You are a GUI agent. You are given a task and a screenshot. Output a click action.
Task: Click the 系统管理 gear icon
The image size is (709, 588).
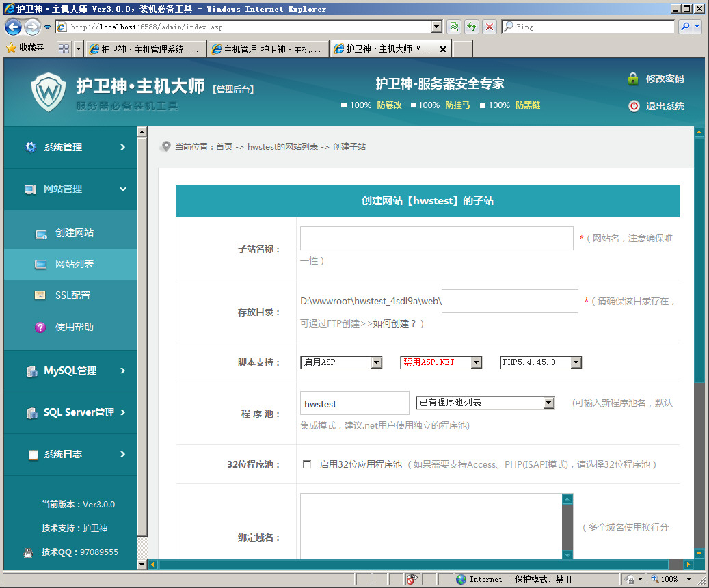pos(30,148)
